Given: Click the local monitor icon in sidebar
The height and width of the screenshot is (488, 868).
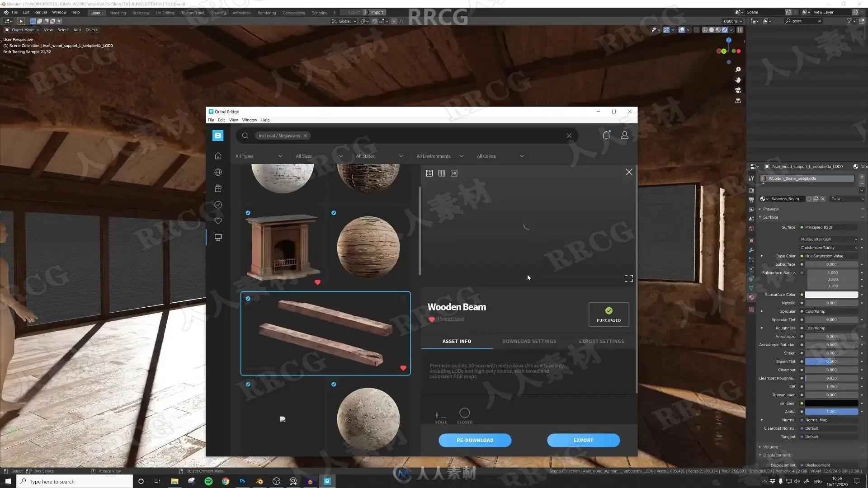Looking at the screenshot, I should [218, 237].
